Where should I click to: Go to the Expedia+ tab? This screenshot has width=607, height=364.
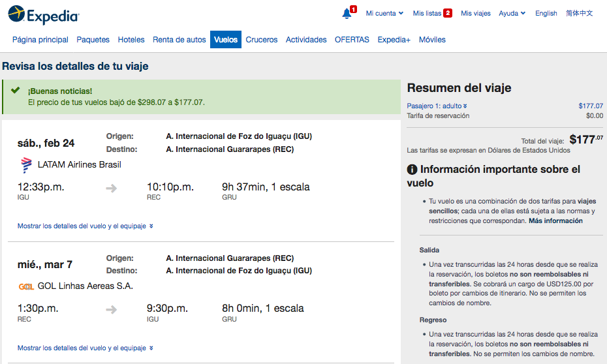[x=394, y=39]
